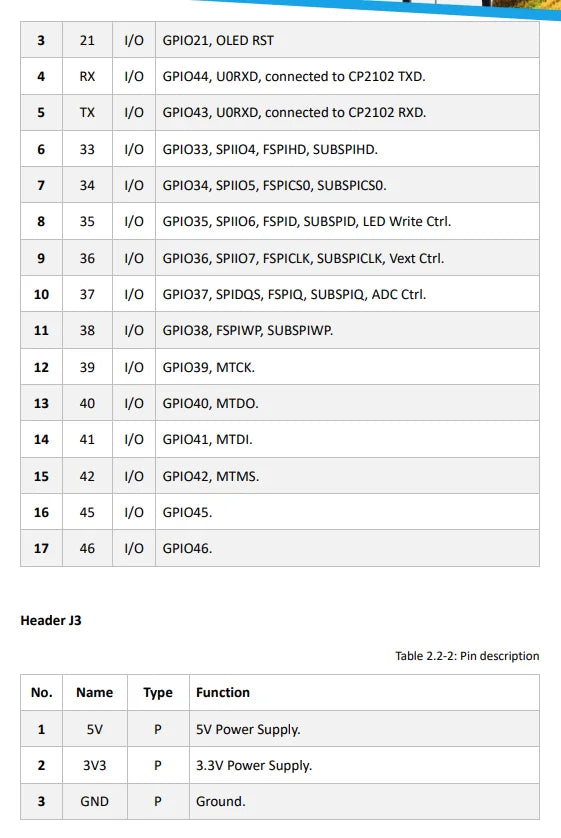This screenshot has width=561, height=838.
Task: Click the 5V Power Supply cell
Action: pos(364,729)
